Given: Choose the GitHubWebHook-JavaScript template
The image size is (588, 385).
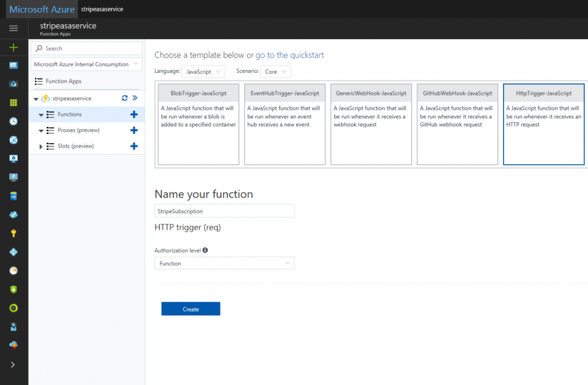Looking at the screenshot, I should click(458, 124).
